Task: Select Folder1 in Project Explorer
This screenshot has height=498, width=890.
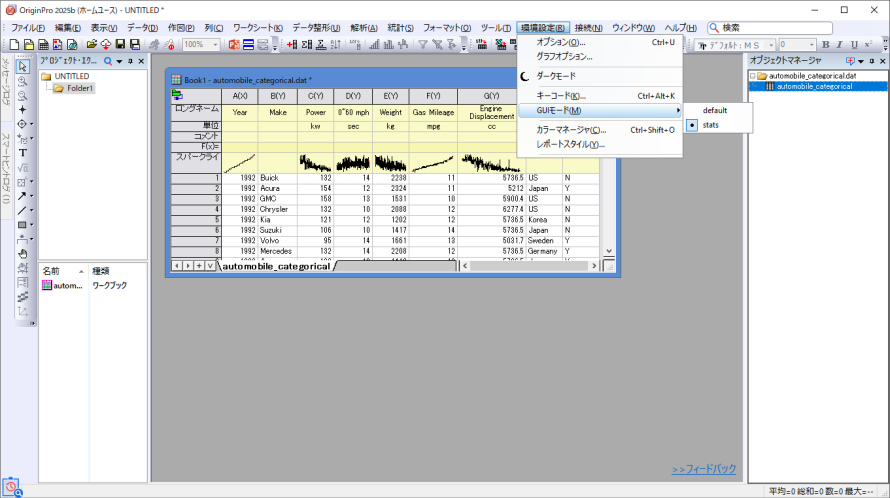Action: [x=74, y=88]
